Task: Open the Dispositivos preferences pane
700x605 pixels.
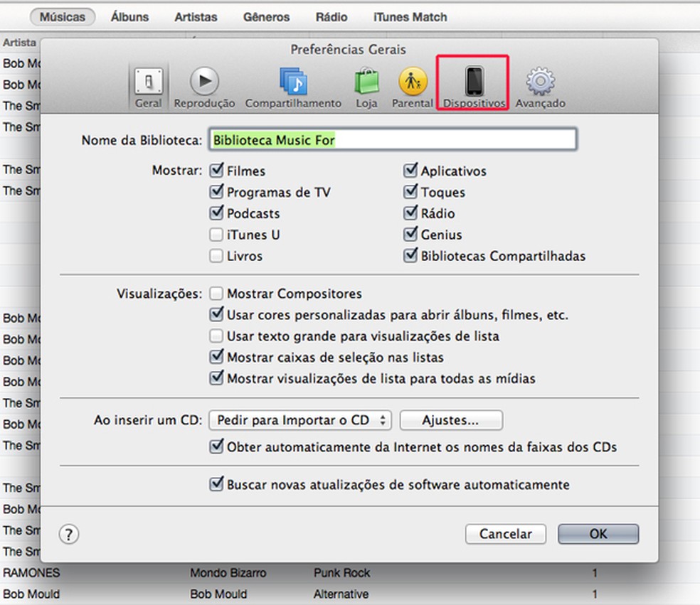Action: click(474, 88)
